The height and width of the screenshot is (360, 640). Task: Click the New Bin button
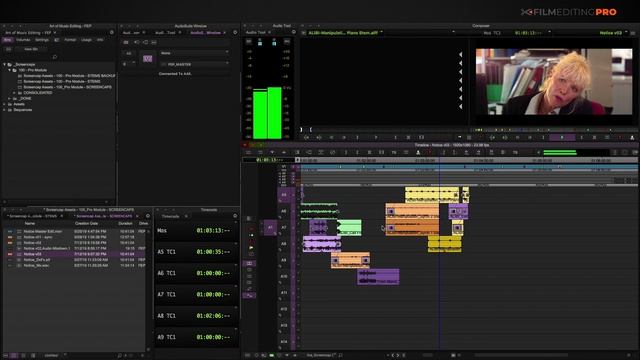coord(31,49)
